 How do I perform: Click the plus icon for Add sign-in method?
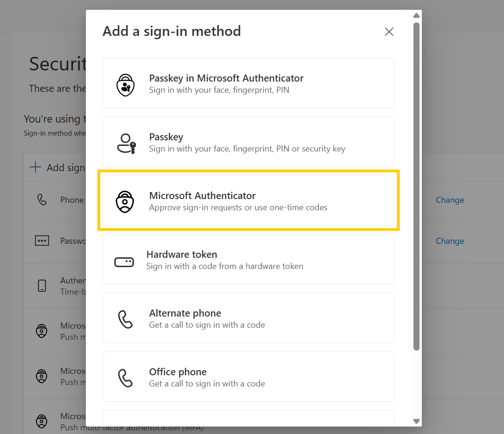(35, 167)
